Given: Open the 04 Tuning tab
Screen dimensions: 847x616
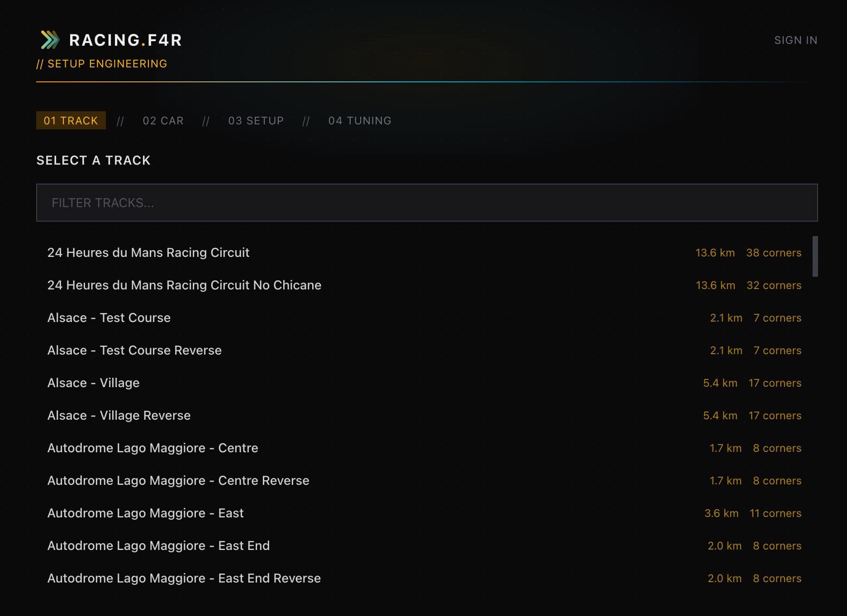Looking at the screenshot, I should tap(360, 121).
